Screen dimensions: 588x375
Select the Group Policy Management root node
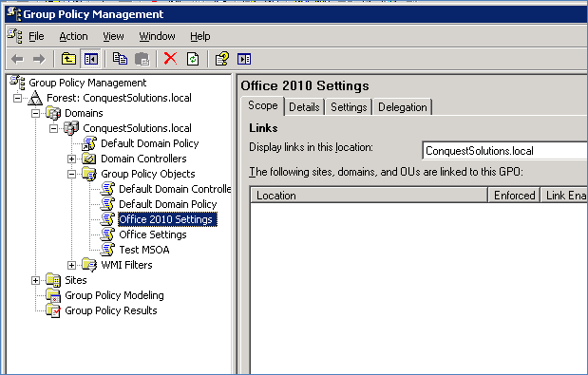(x=87, y=83)
